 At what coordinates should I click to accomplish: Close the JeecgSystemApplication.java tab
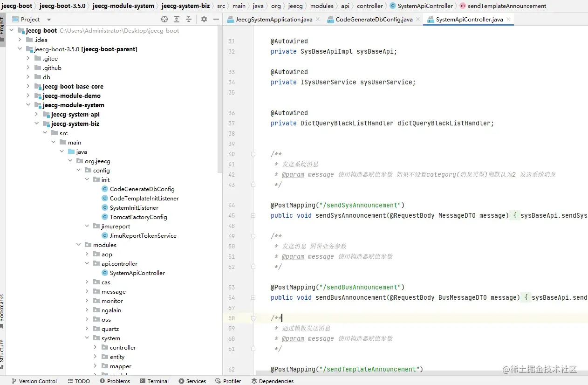pos(318,19)
